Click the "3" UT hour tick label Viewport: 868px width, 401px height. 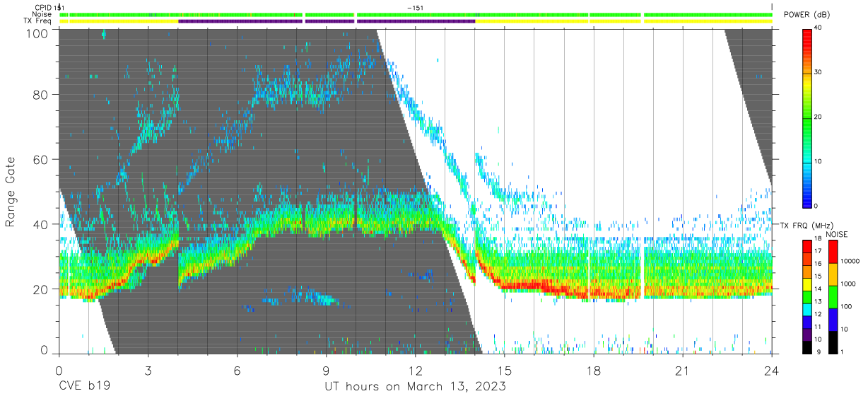point(148,370)
